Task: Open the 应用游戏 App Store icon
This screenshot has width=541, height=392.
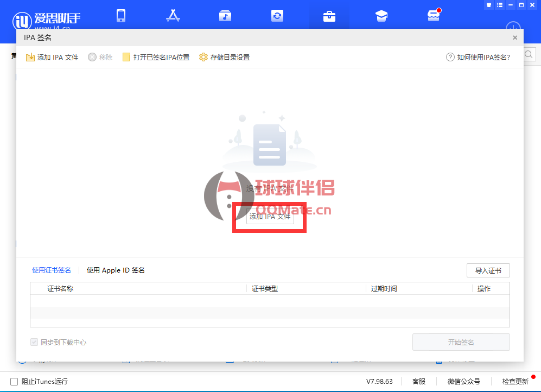Action: (x=173, y=16)
